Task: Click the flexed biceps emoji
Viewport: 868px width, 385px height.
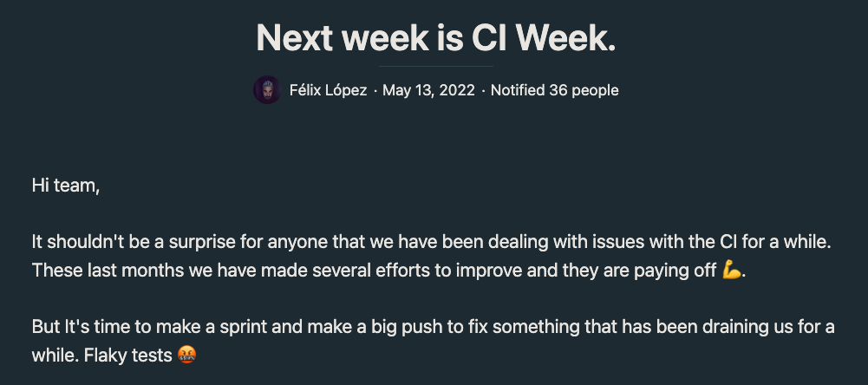Action: pos(732,271)
